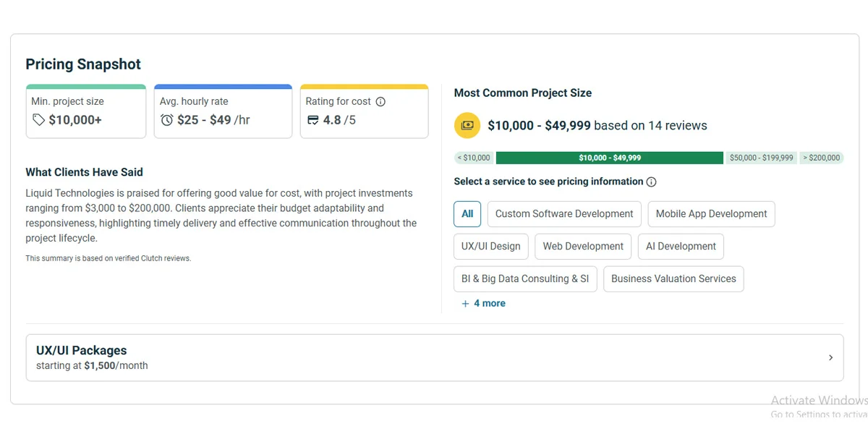Click the plus icon next to 4 more
Image resolution: width=868 pixels, height=434 pixels.
[x=465, y=304]
